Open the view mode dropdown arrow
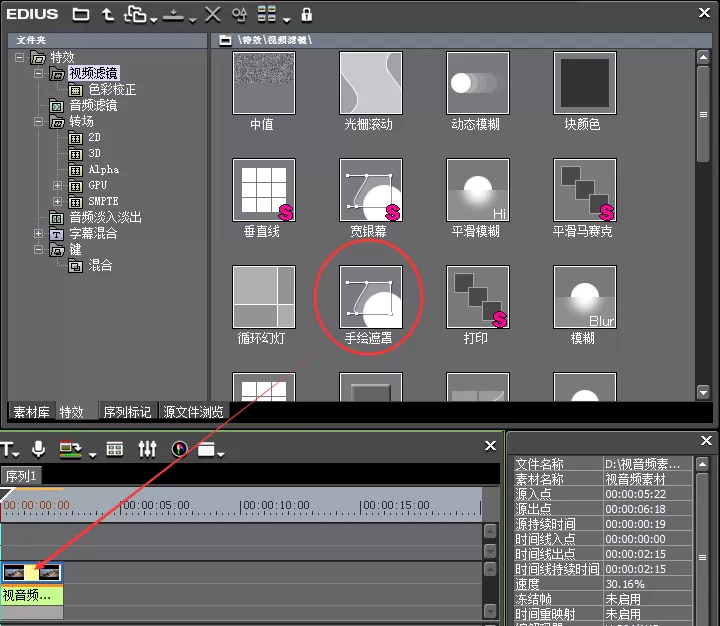 coord(287,19)
